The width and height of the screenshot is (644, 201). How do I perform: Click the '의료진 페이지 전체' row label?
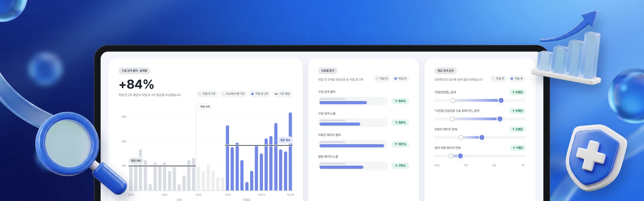[446, 129]
